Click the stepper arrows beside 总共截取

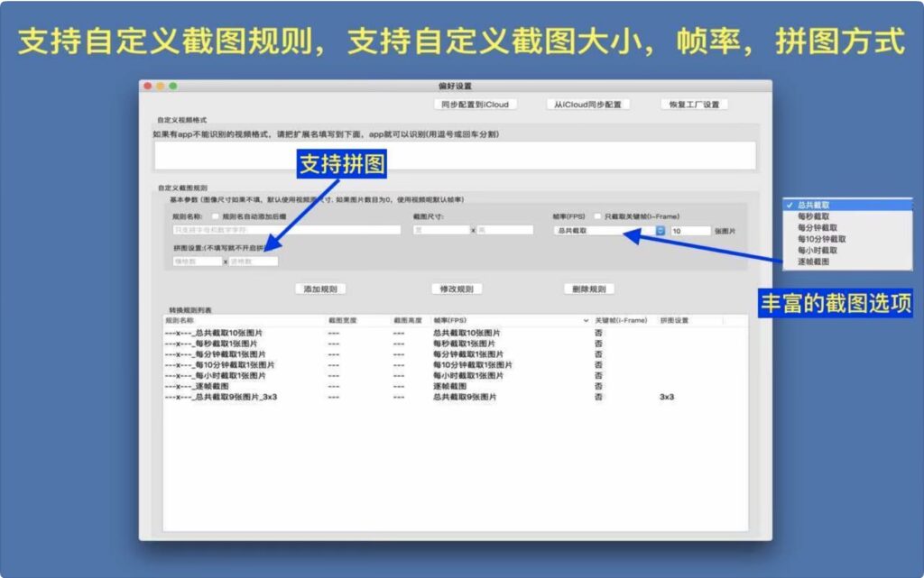[x=661, y=232]
